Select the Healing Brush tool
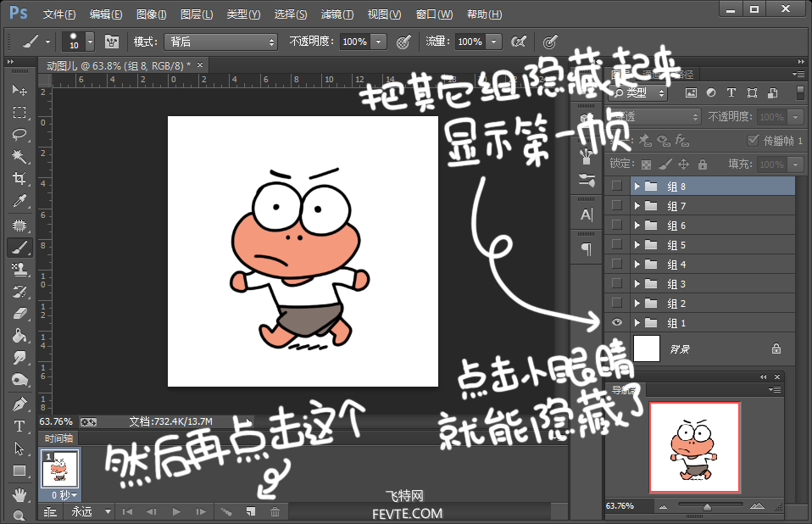Image resolution: width=812 pixels, height=524 pixels. coord(19,226)
